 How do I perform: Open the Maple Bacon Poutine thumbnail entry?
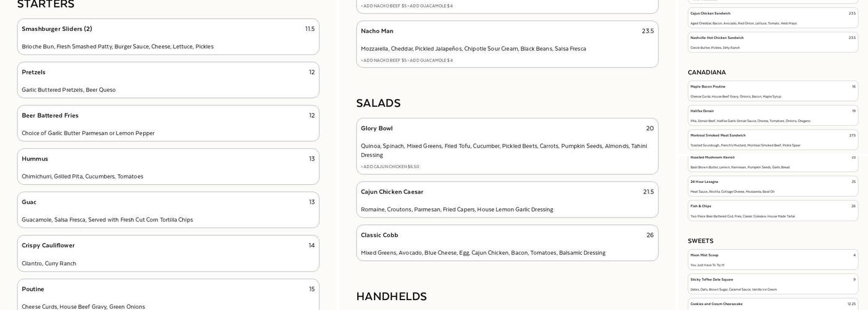coord(773,91)
